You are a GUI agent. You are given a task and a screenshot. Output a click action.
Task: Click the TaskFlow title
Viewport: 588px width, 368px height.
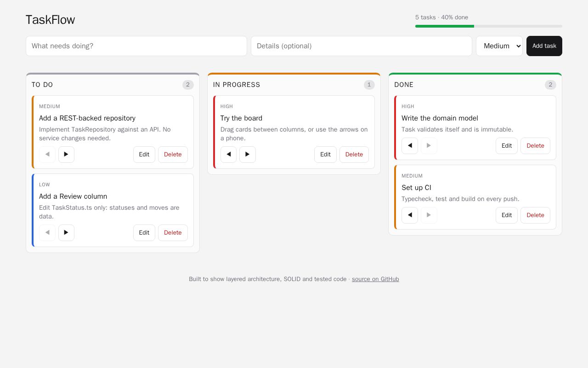(50, 20)
